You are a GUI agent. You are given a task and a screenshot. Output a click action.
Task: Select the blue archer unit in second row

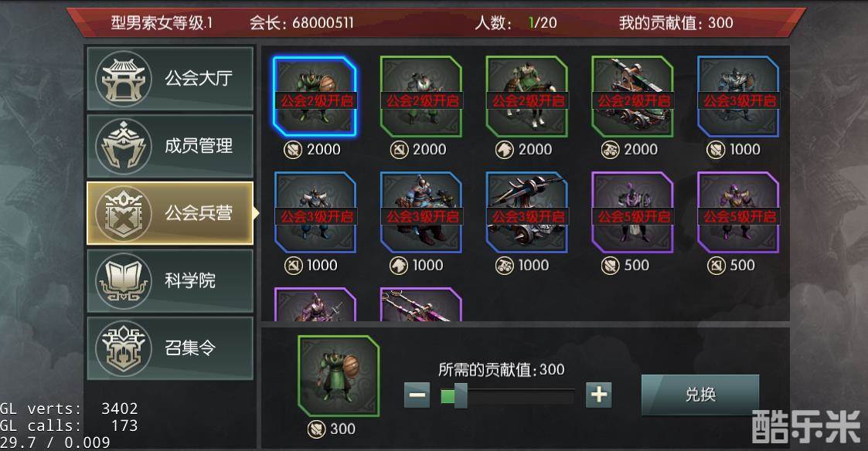coord(315,212)
